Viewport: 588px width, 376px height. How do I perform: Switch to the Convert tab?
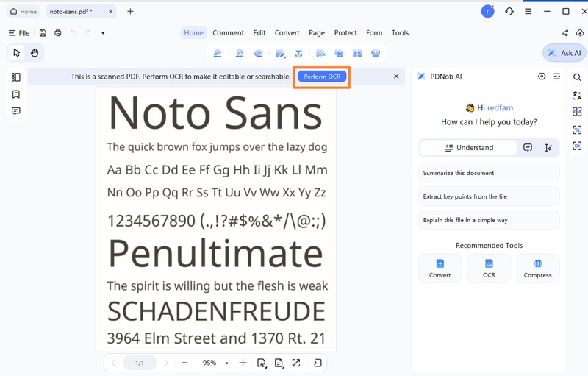287,33
